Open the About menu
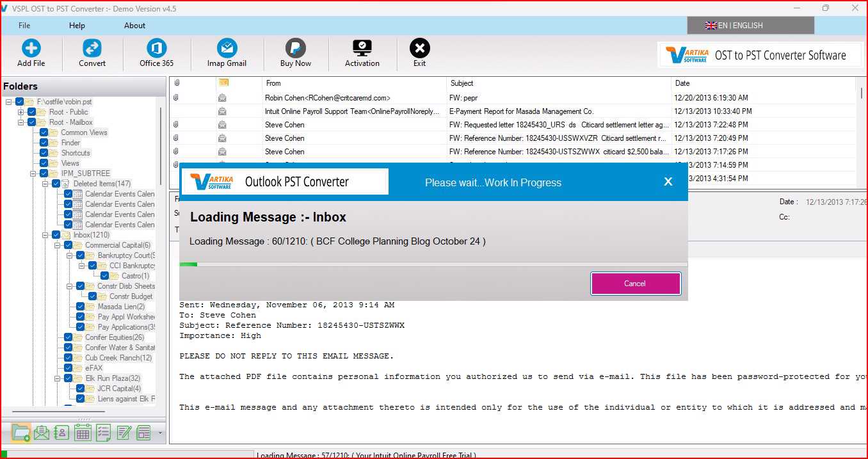 [134, 26]
